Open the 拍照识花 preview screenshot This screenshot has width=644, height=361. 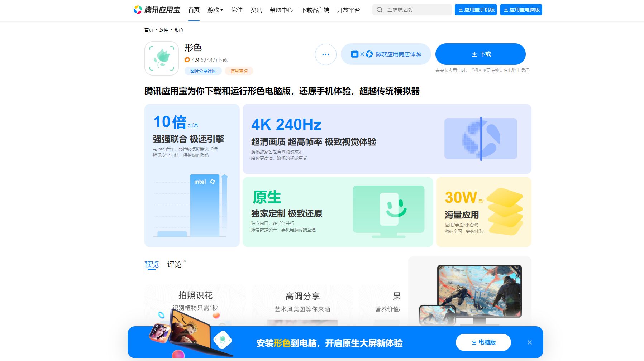pyautogui.click(x=195, y=305)
